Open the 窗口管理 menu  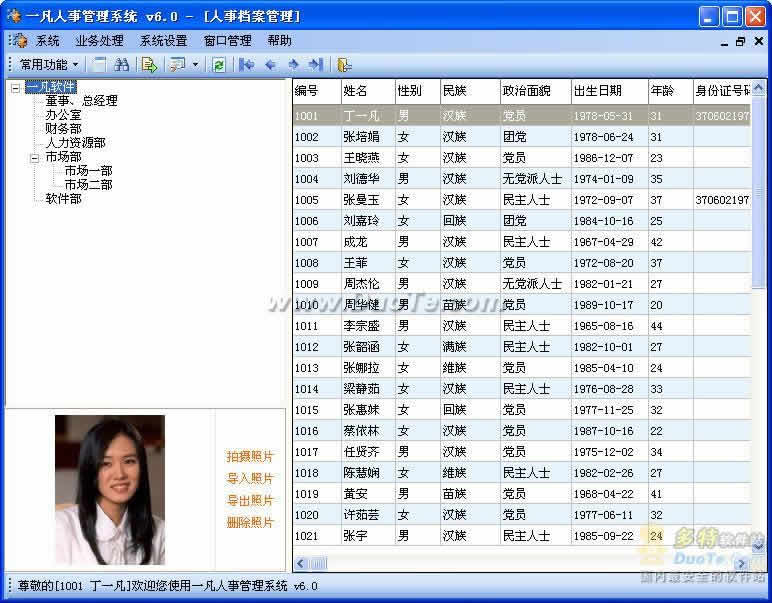point(227,40)
